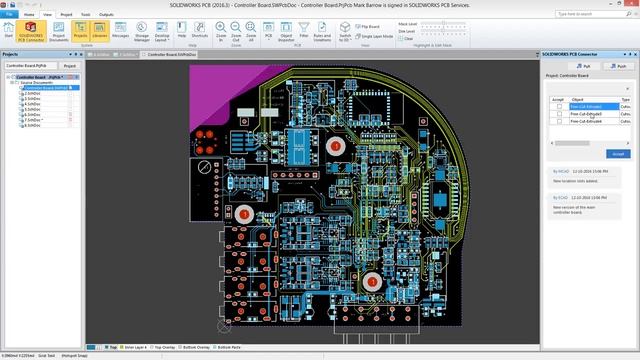Screen dimensions: 640x360
Task: Pin the Projects panel
Action: pos(76,54)
